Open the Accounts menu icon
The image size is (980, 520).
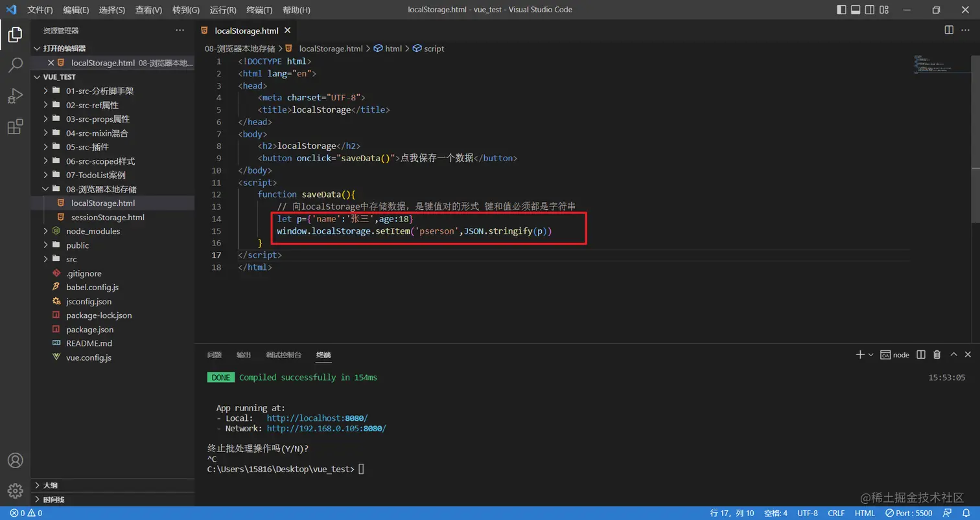pyautogui.click(x=15, y=460)
